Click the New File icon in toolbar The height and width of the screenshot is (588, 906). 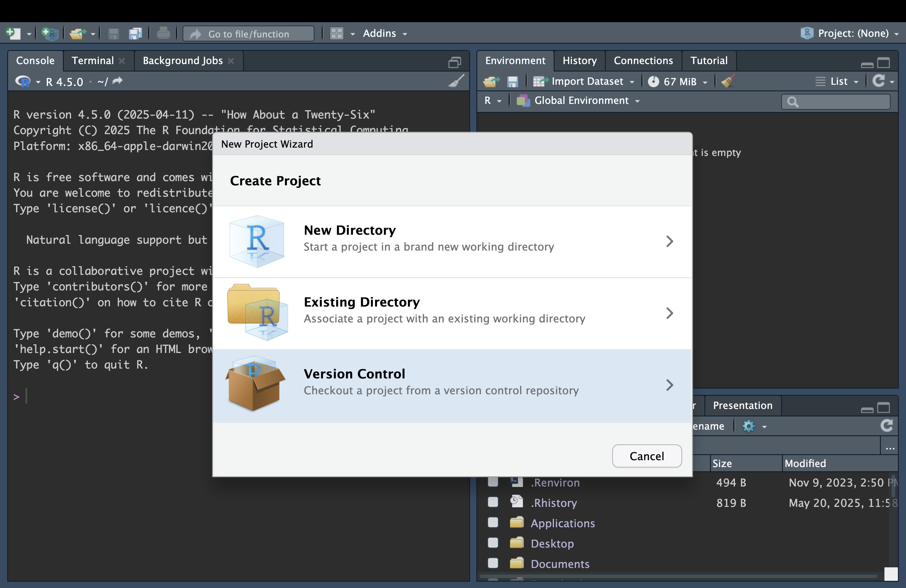13,34
